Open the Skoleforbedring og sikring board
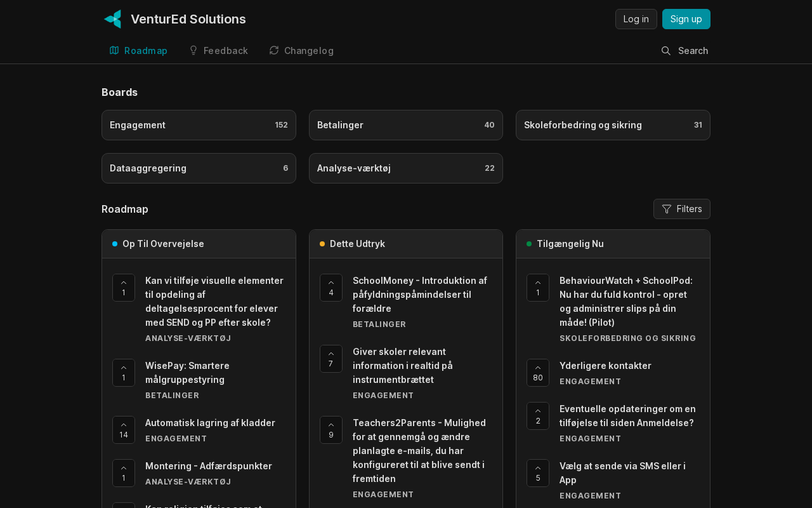 613,125
